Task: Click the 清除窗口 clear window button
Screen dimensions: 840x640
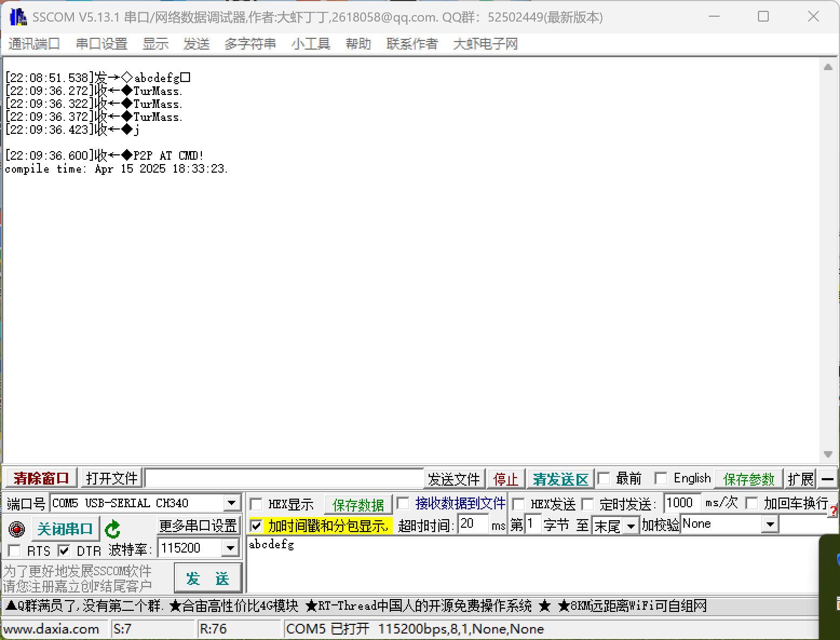Action: click(x=40, y=478)
